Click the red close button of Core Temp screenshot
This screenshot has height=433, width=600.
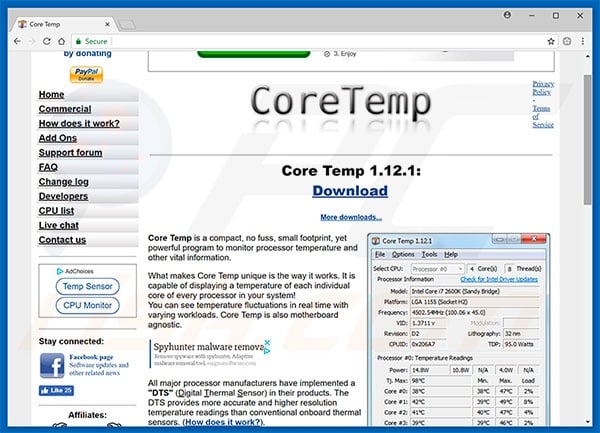pyautogui.click(x=534, y=239)
